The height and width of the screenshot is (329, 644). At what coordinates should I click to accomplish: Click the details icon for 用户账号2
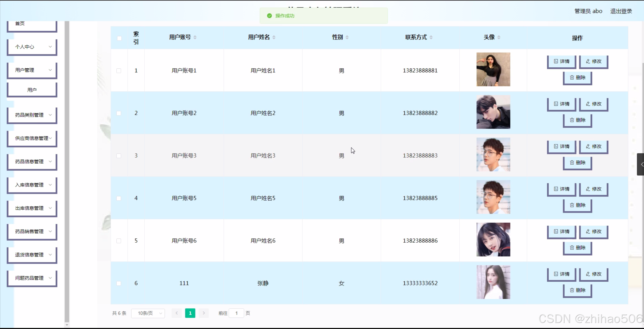(555, 104)
